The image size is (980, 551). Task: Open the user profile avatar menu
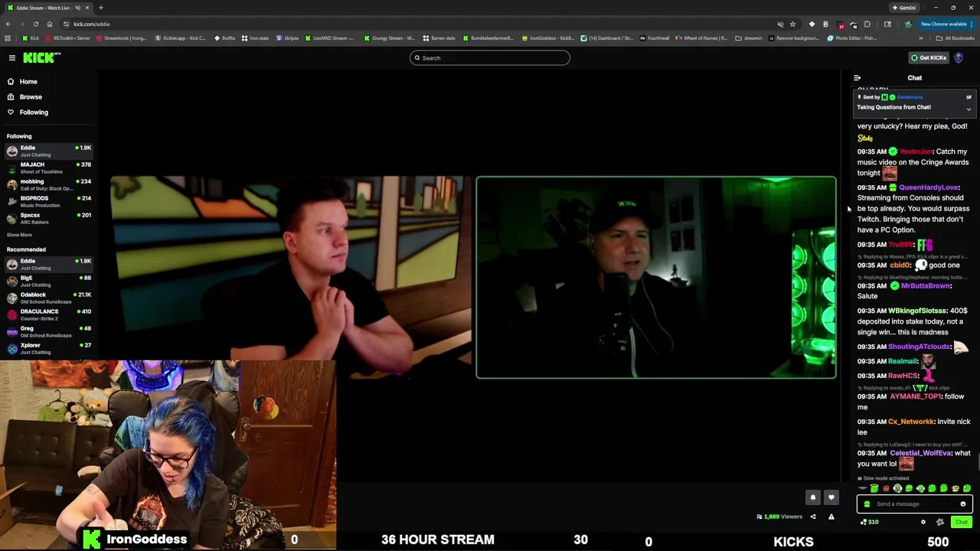pos(959,57)
